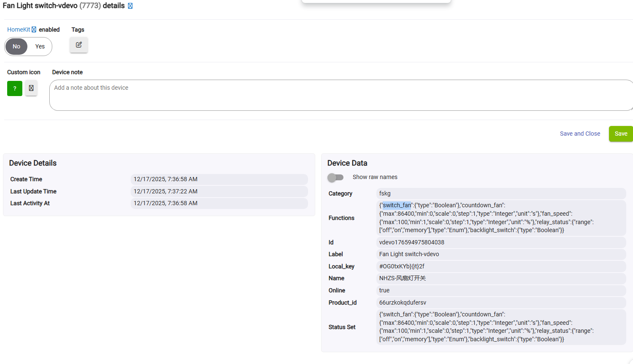
Task: Click the highlighted switch_fan text in Functions
Action: (397, 205)
